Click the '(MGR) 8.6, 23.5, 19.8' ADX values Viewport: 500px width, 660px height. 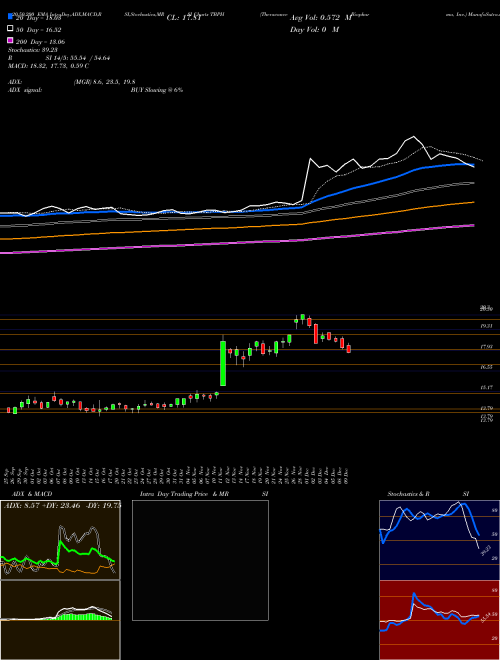tap(104, 82)
